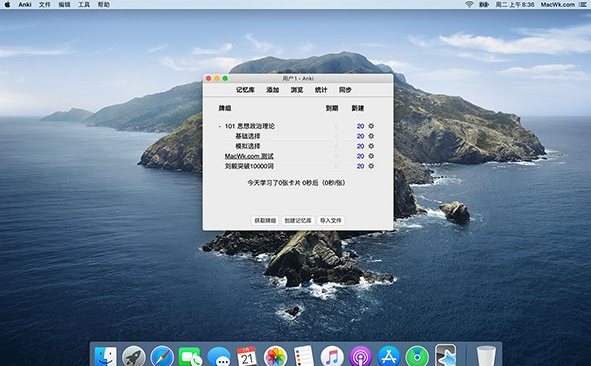
Task: Open the 帮助 menu
Action: tap(104, 5)
